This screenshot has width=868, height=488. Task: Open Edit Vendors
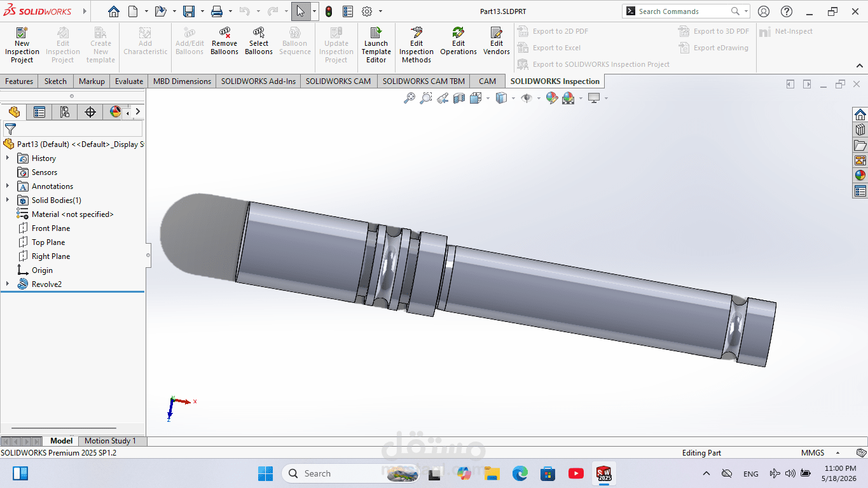click(x=497, y=41)
